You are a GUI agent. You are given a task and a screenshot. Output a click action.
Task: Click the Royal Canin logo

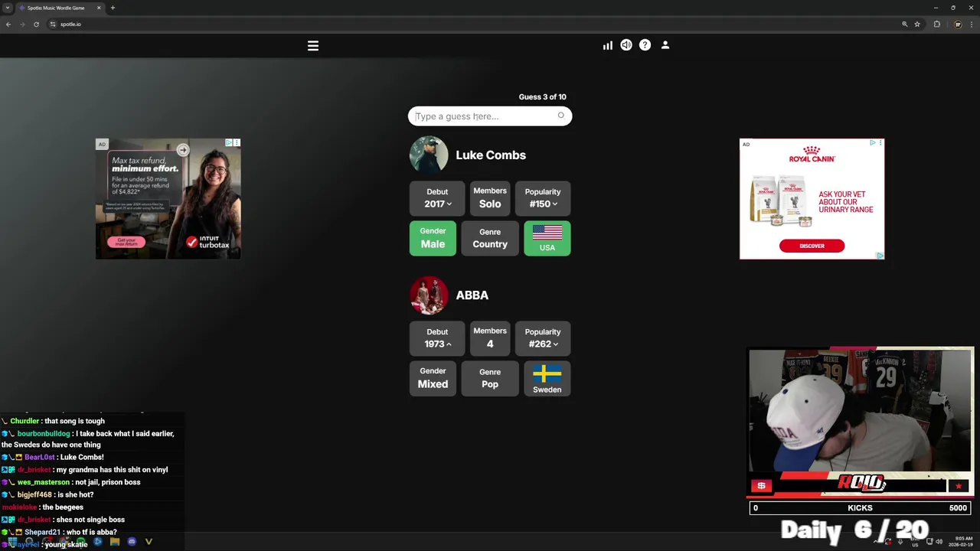[x=812, y=154]
